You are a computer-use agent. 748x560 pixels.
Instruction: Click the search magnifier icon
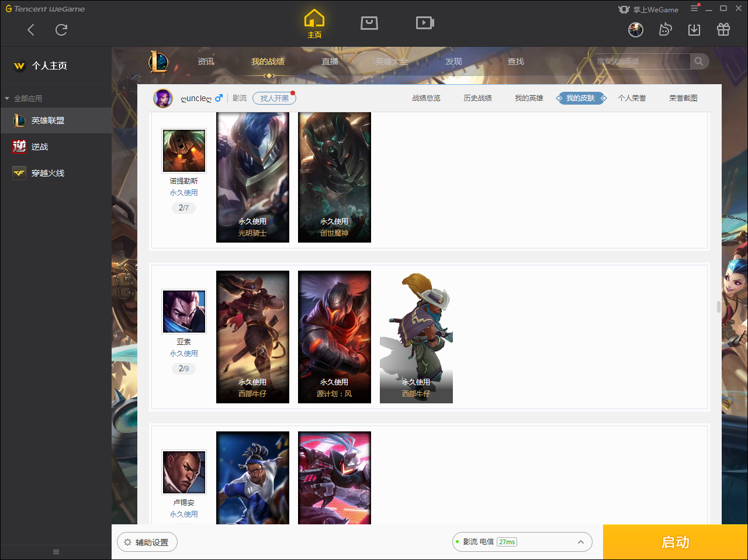(699, 61)
